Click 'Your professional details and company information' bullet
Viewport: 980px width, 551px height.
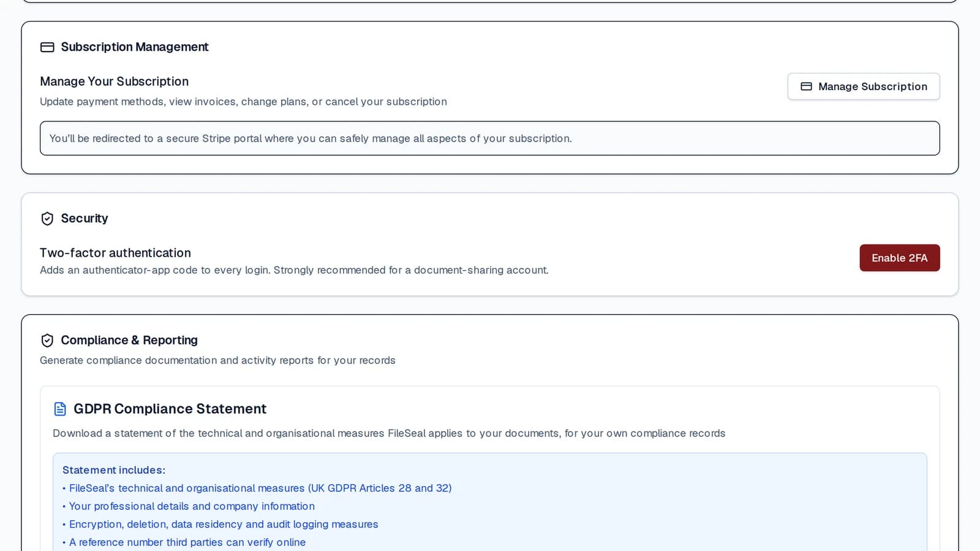[189, 506]
